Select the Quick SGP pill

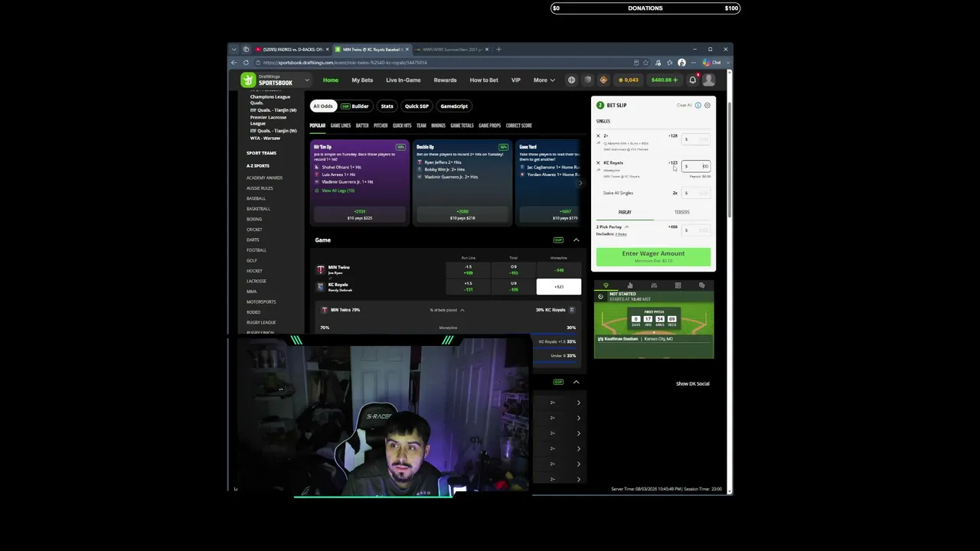click(416, 106)
